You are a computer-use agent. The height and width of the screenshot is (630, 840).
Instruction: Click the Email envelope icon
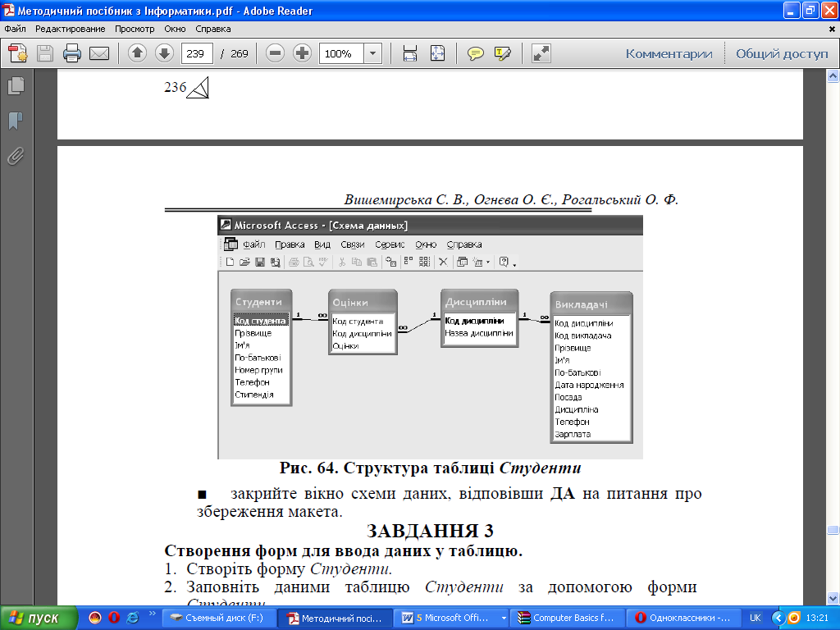tap(99, 53)
